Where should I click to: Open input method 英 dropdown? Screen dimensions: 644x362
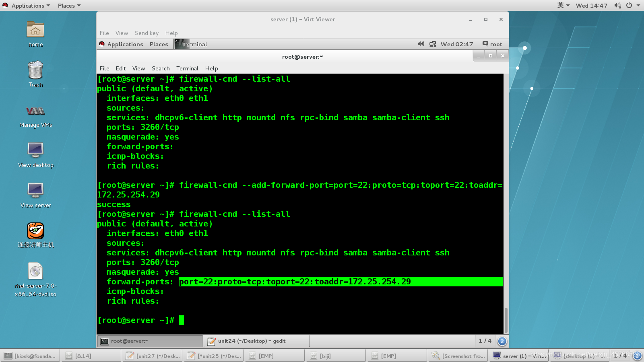pos(563,5)
